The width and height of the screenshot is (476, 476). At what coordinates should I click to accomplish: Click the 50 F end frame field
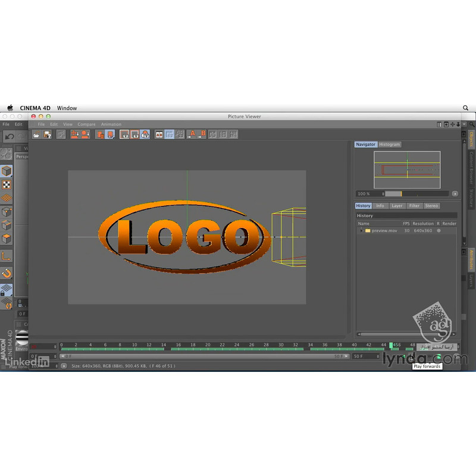coord(367,356)
